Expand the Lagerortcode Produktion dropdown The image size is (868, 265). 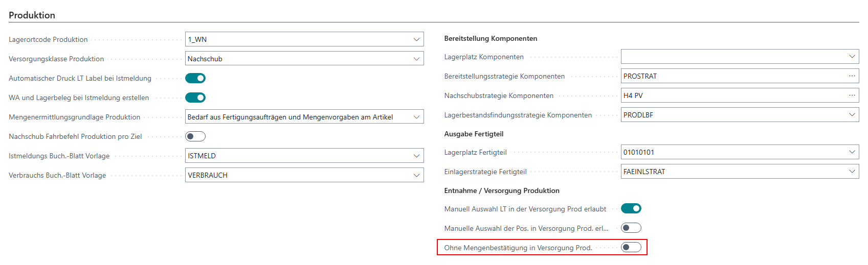tap(416, 39)
